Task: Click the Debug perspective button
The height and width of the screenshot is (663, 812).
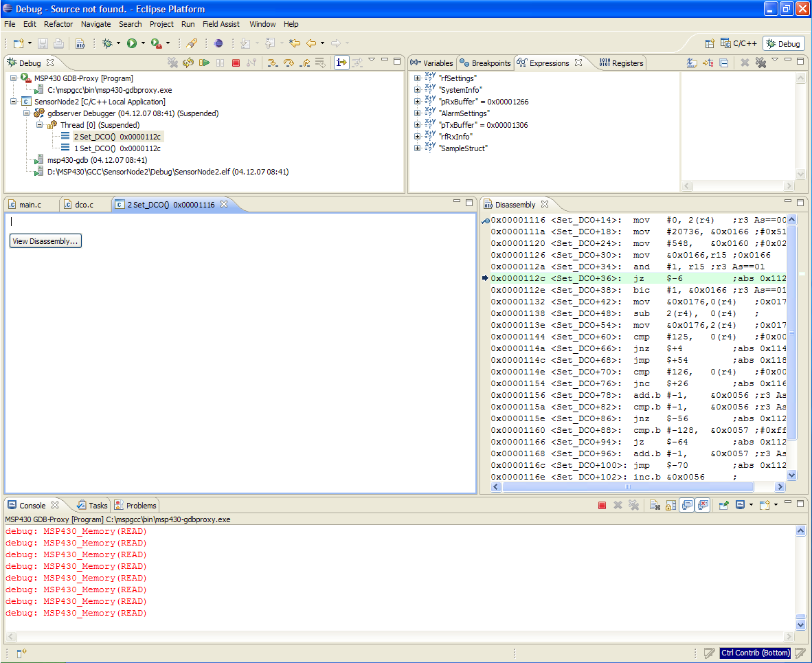Action: click(784, 43)
